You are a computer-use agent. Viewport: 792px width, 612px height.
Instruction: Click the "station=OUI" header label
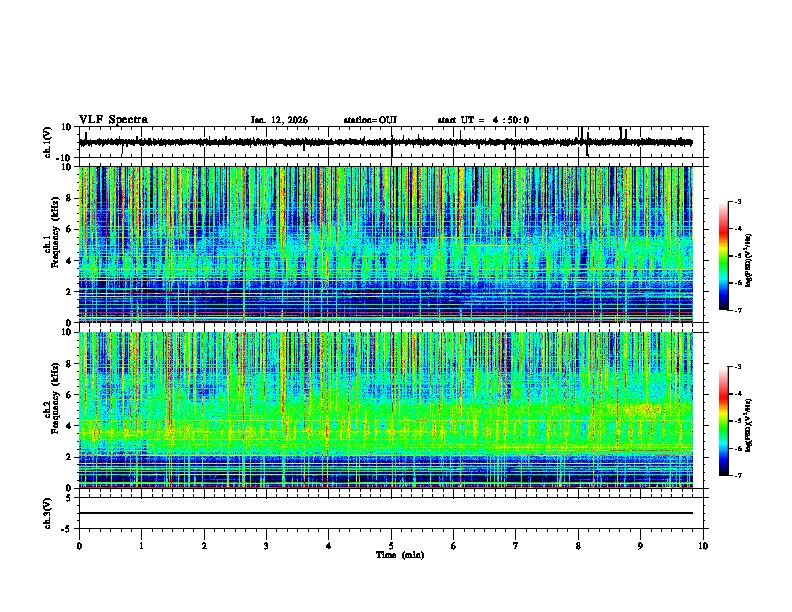coord(370,120)
